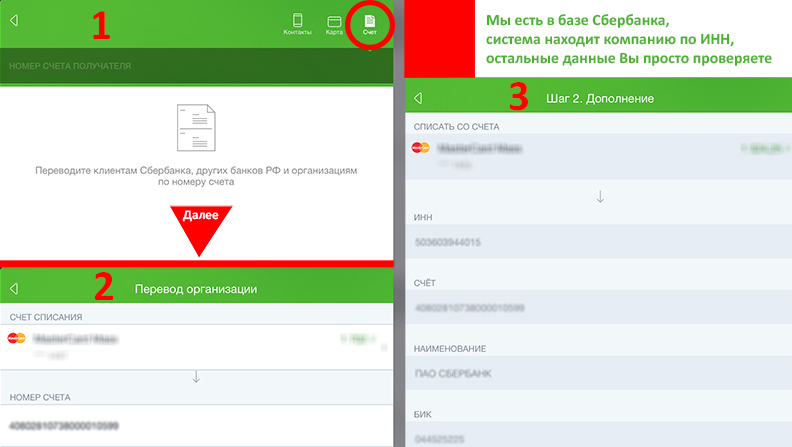Click the MasterCard logo in Шаг 2 screen
The image size is (792, 447).
coord(420,147)
